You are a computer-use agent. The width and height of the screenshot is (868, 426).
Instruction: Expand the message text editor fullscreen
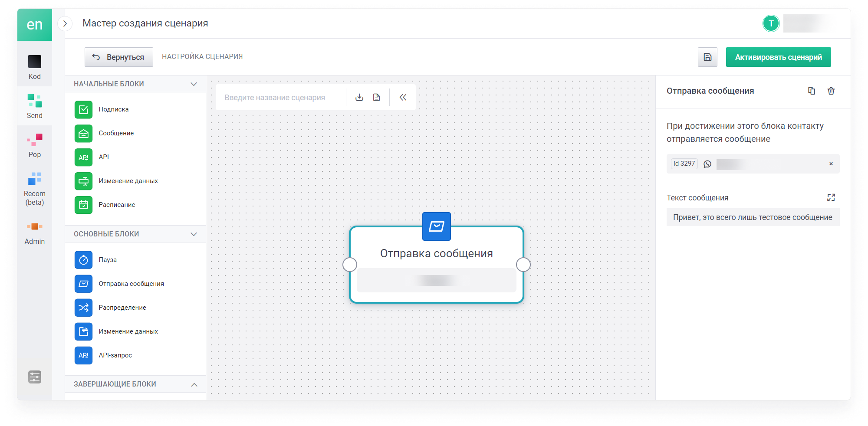(831, 198)
